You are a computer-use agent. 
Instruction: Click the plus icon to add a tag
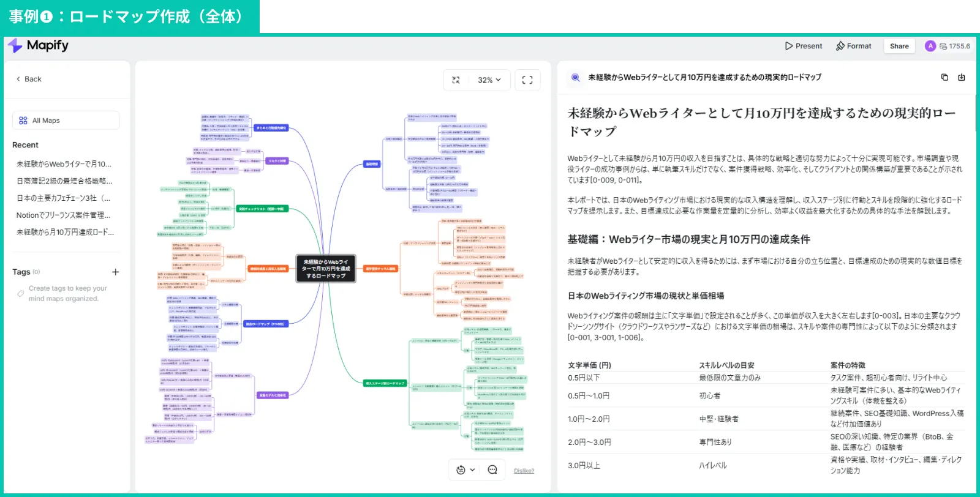point(116,272)
